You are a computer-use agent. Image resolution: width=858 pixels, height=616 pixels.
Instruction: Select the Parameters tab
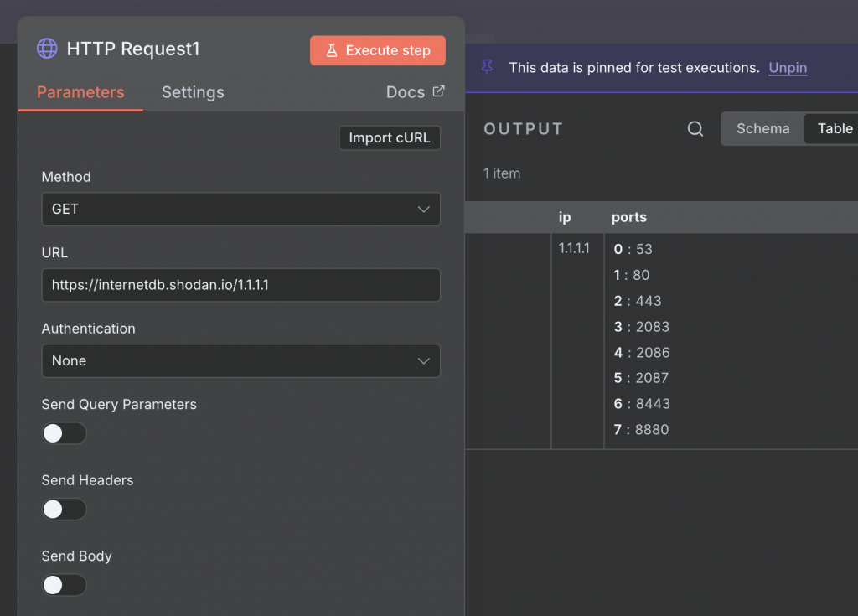click(80, 92)
